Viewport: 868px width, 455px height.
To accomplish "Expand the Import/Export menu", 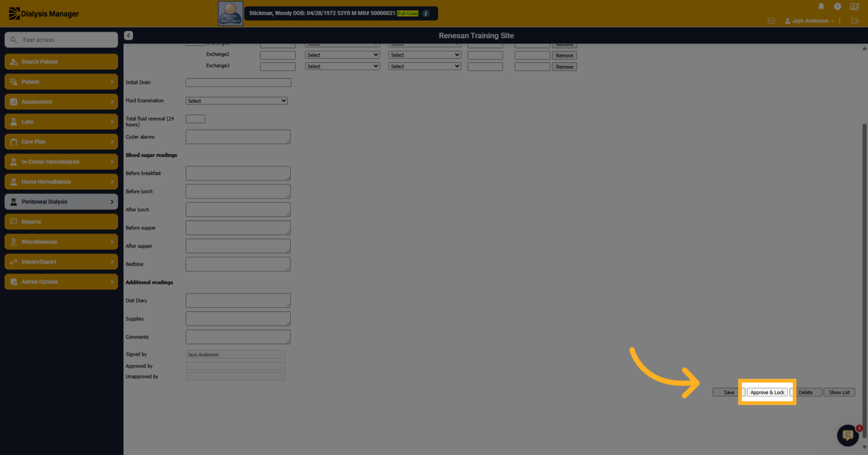I will click(x=61, y=262).
